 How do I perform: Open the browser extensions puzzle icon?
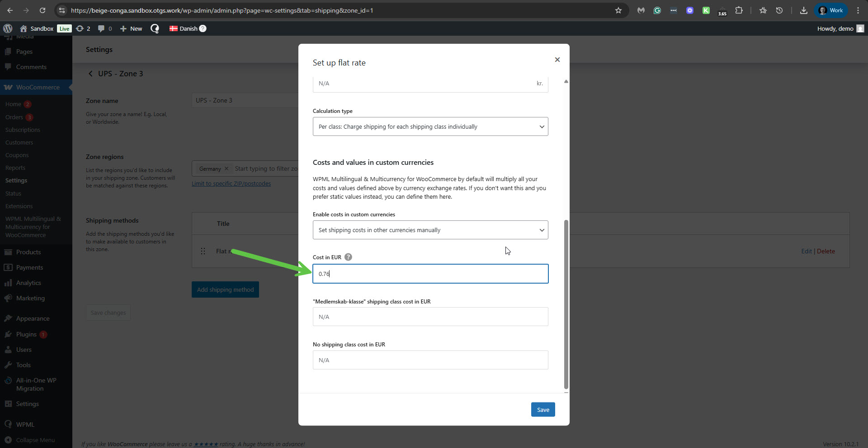pos(739,10)
